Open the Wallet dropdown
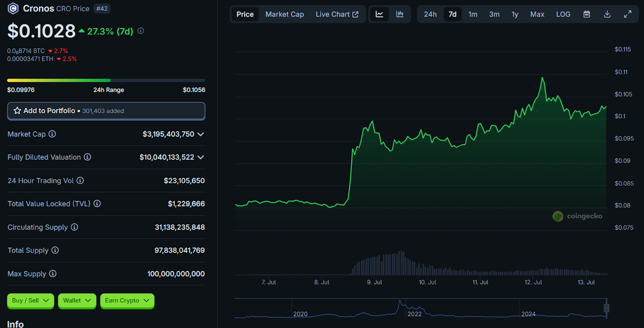Image resolution: width=644 pixels, height=328 pixels. click(77, 301)
